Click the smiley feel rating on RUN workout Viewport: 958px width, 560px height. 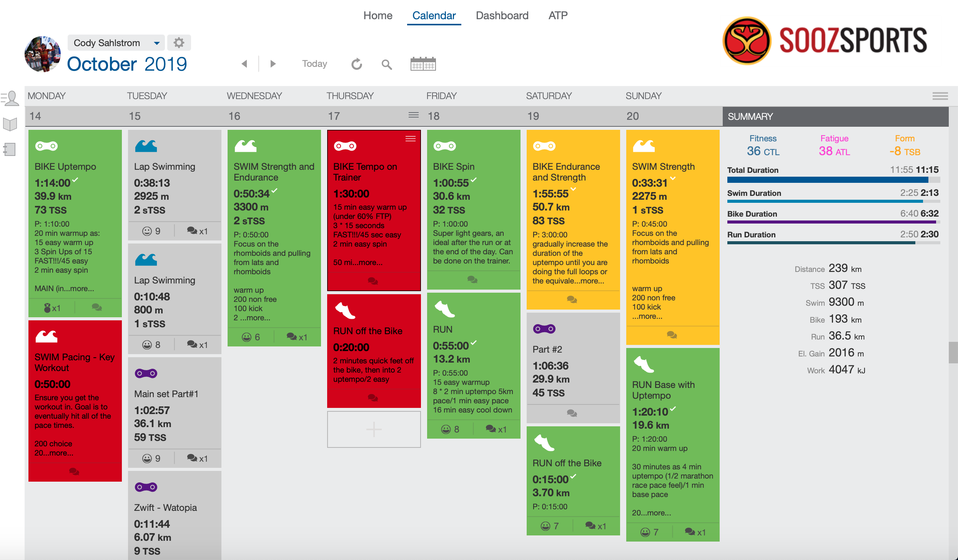point(446,429)
